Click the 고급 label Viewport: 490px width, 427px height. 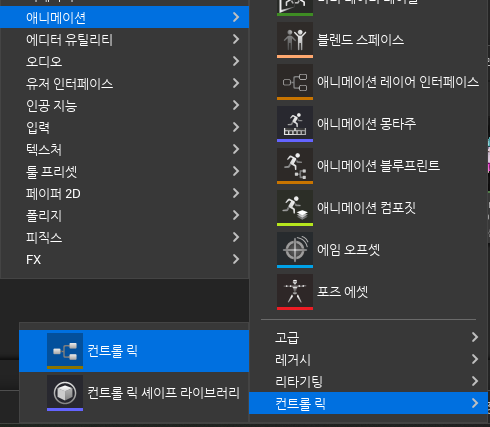click(x=287, y=338)
